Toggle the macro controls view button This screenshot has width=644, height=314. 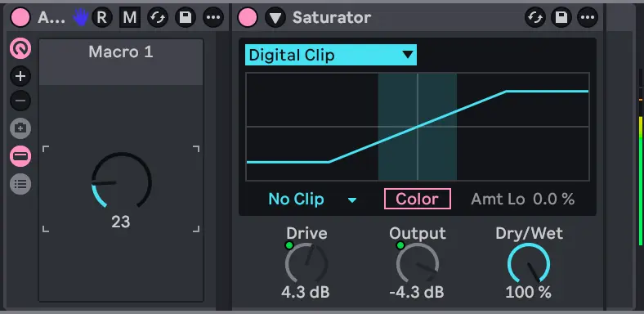(x=20, y=49)
